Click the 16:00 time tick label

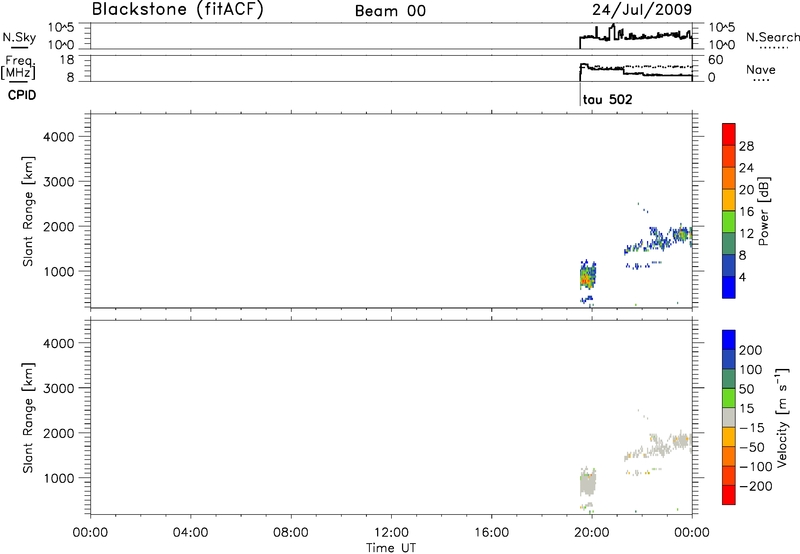pos(491,533)
